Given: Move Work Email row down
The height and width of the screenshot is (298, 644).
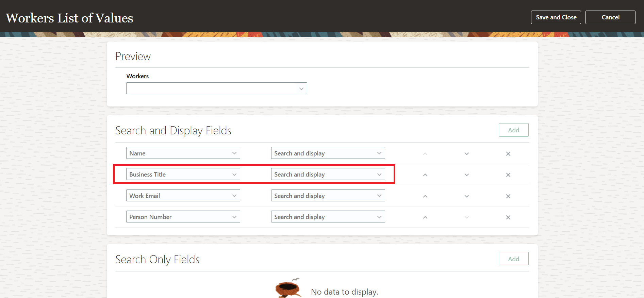Looking at the screenshot, I should click(x=466, y=196).
